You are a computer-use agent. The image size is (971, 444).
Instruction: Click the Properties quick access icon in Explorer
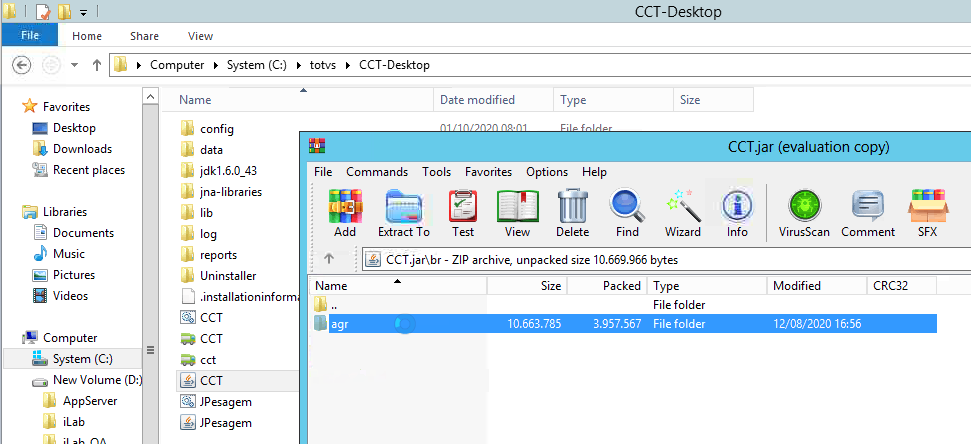[42, 11]
